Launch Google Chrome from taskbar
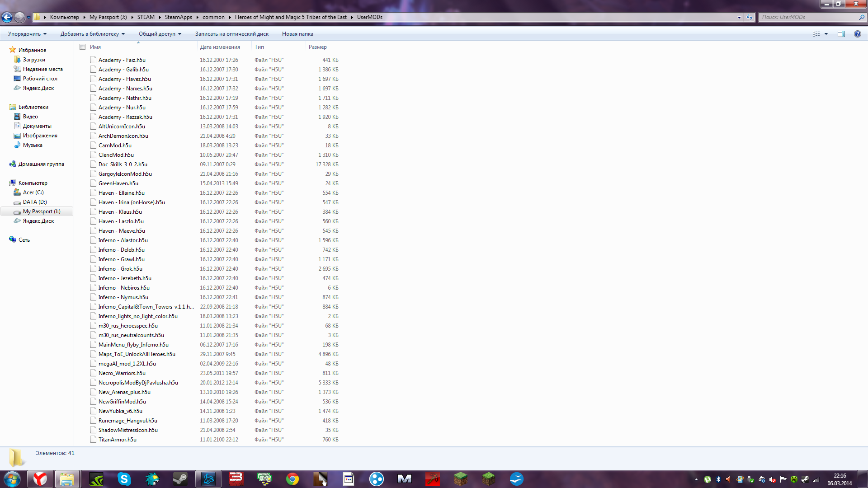This screenshot has height=488, width=868. tap(292, 479)
